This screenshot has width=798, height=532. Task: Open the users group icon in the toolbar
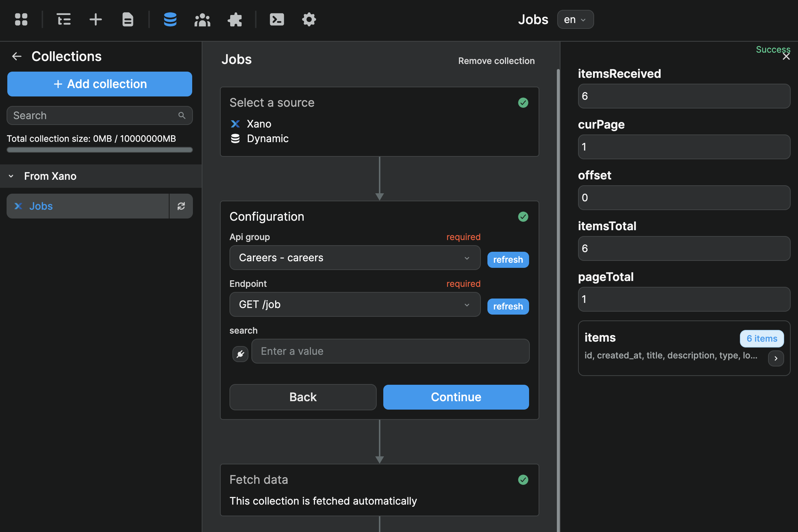click(202, 19)
